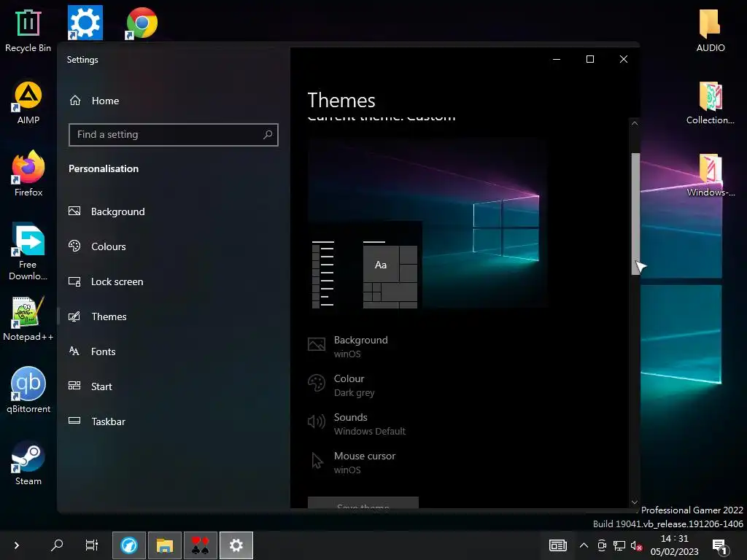Open the news widget tray icon

pyautogui.click(x=557, y=545)
